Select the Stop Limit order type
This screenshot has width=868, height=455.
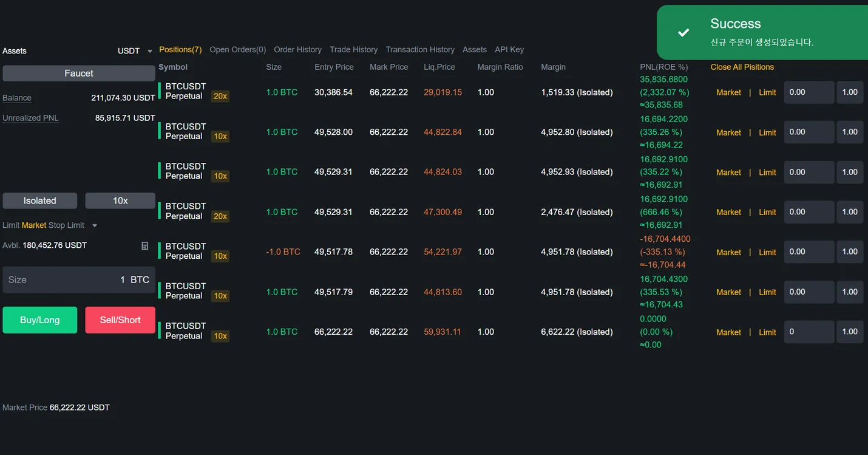(67, 225)
